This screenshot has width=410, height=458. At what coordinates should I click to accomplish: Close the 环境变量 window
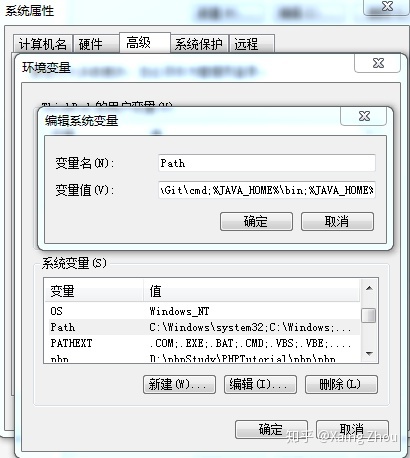click(378, 63)
